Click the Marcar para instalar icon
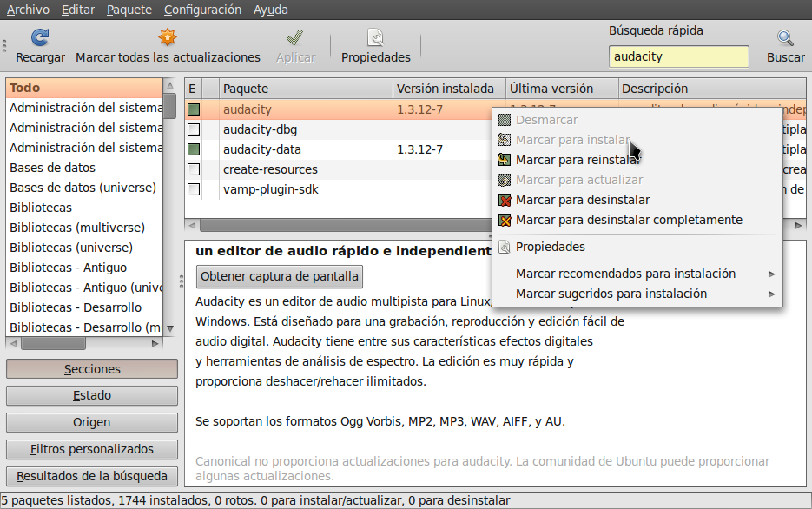The width and height of the screenshot is (812, 509). click(505, 140)
